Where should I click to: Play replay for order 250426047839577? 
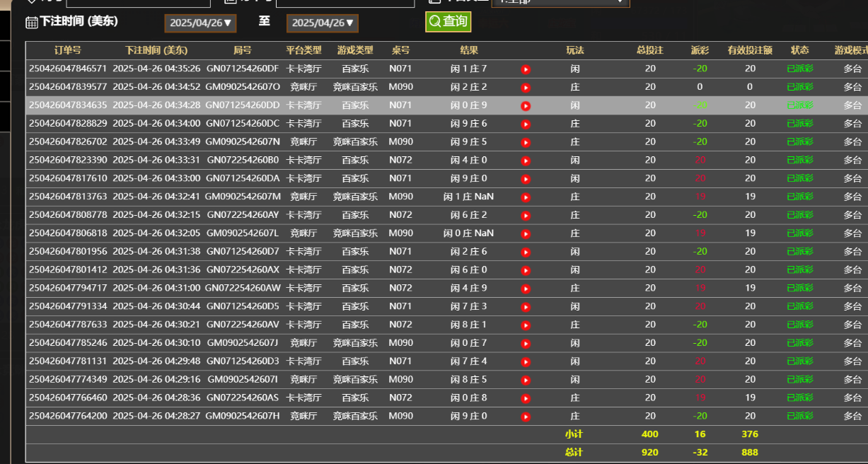tap(526, 88)
